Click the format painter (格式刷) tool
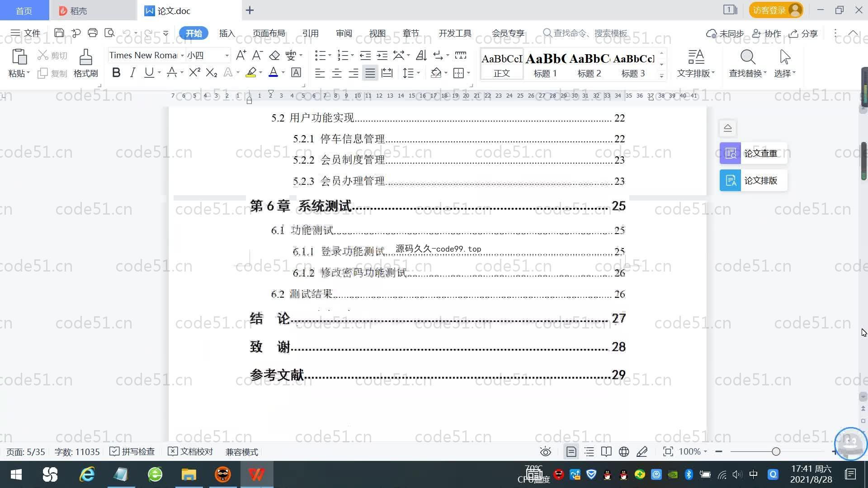 (86, 63)
